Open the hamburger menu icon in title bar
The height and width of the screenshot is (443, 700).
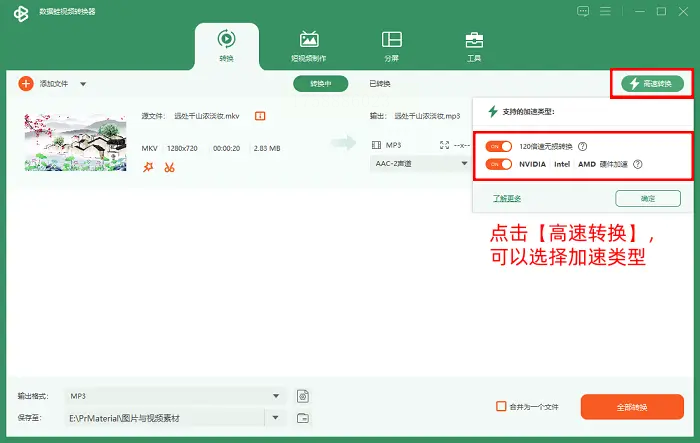tap(605, 11)
